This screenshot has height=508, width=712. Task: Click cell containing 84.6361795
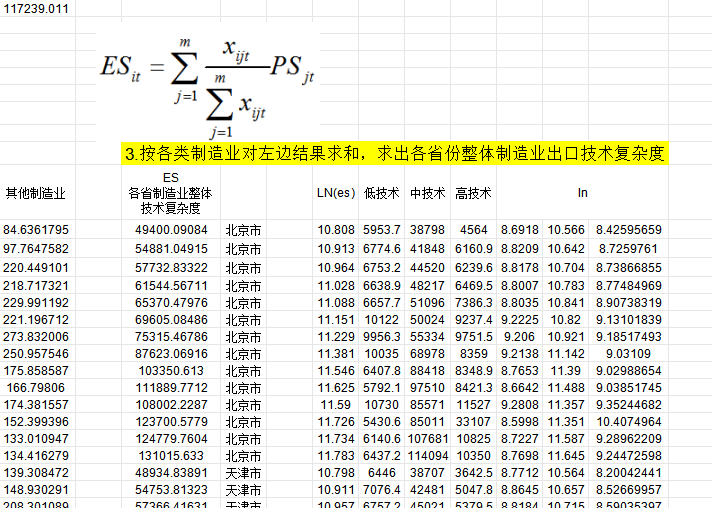pos(37,230)
